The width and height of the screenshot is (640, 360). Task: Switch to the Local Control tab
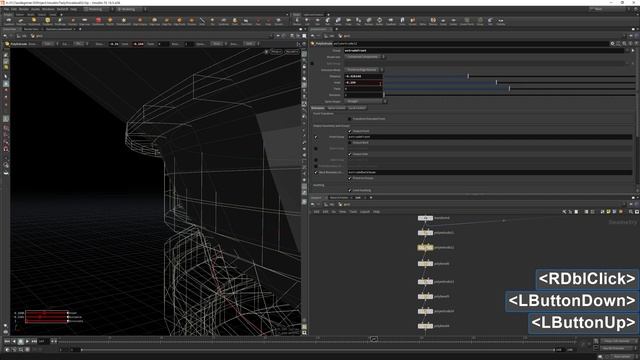(x=357, y=108)
